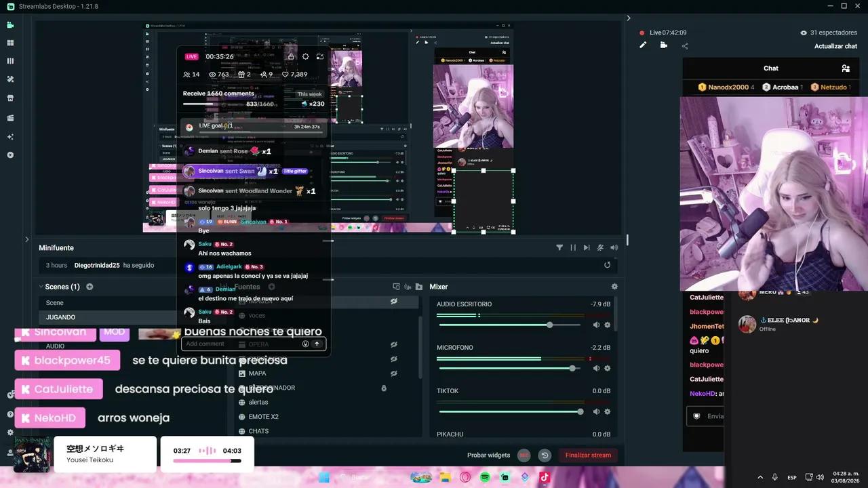Click the song progress bar in music widget
The width and height of the screenshot is (868, 488).
click(207, 461)
